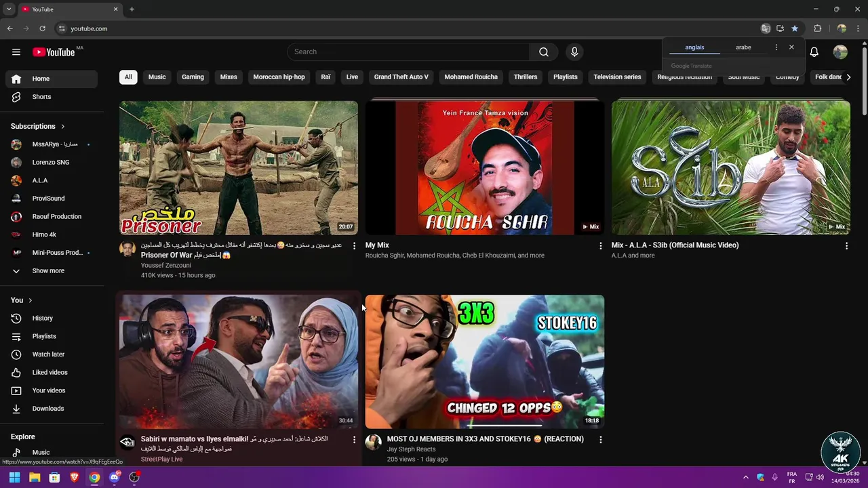Close the Google Translate popup

(x=791, y=47)
